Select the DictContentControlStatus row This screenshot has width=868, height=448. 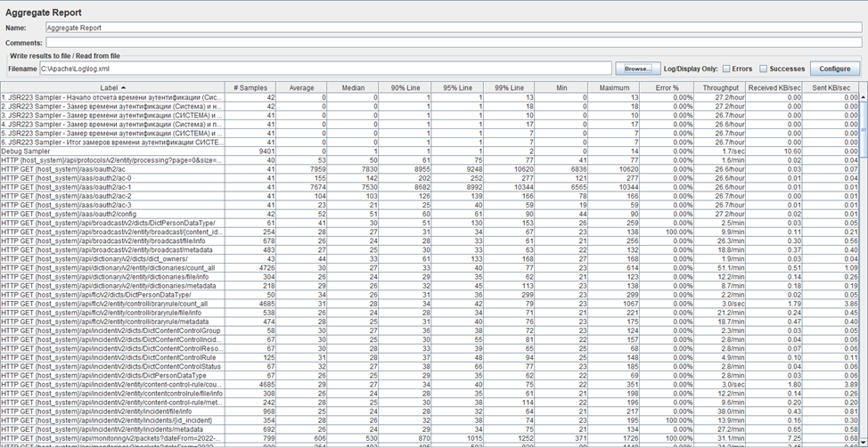tap(430, 366)
